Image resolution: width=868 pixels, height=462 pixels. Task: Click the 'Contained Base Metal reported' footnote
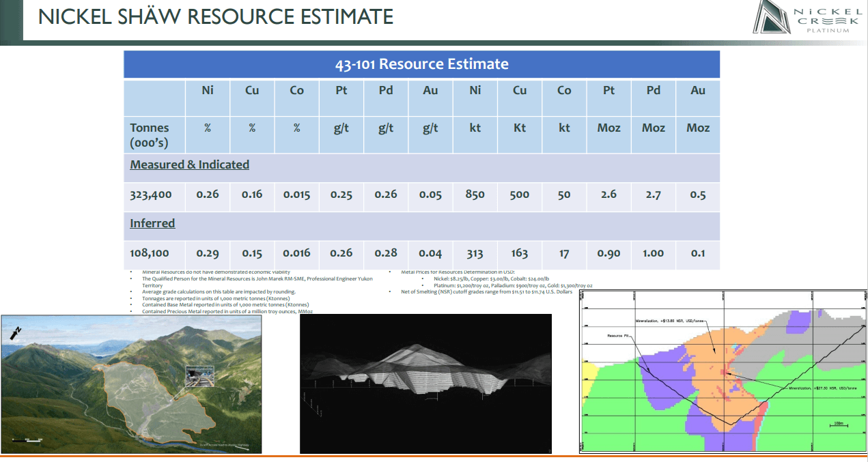click(225, 305)
